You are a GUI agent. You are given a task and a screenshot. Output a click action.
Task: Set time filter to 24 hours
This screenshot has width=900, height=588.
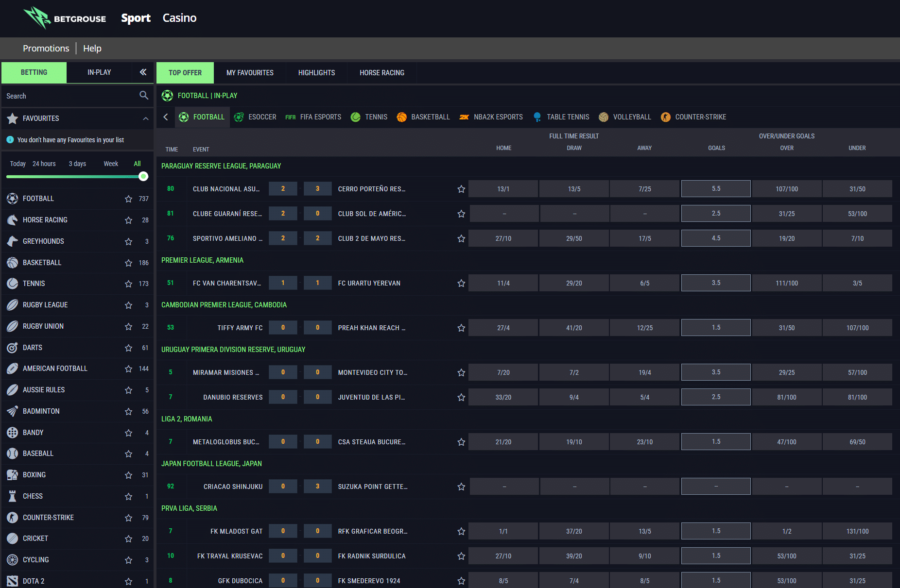44,164
